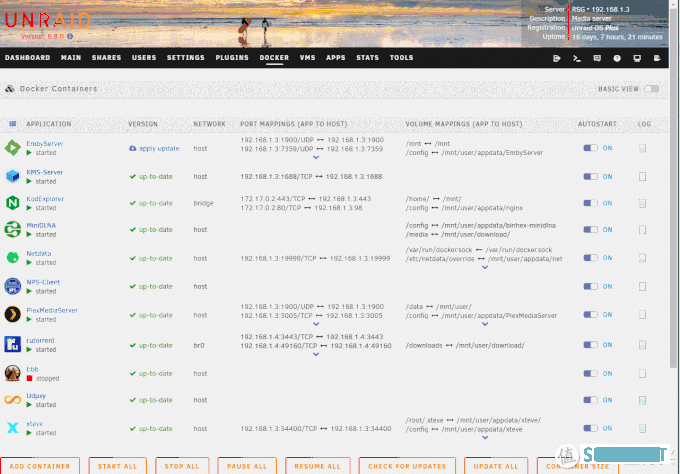This screenshot has width=680, height=474.
Task: Expand PlexMediaServer volume mappings chevron
Action: [x=485, y=324]
